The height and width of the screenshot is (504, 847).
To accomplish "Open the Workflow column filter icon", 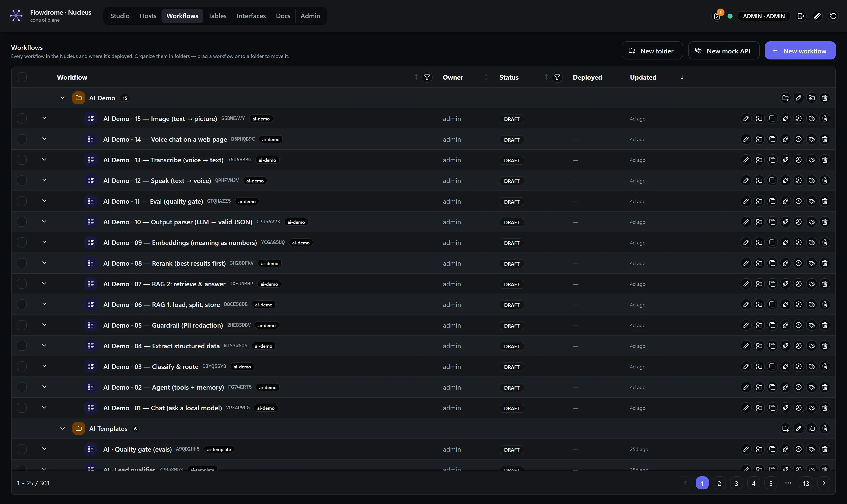I will tap(427, 77).
